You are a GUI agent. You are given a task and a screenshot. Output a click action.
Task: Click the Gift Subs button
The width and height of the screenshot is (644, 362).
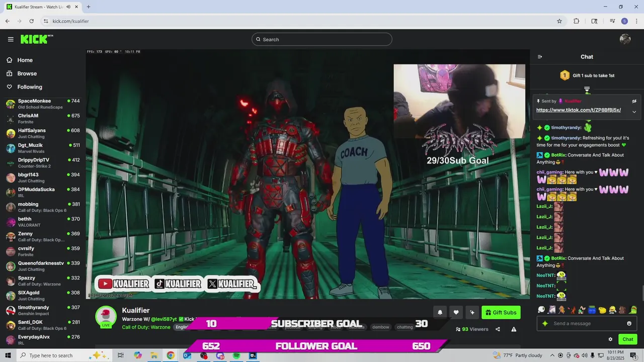(501, 312)
